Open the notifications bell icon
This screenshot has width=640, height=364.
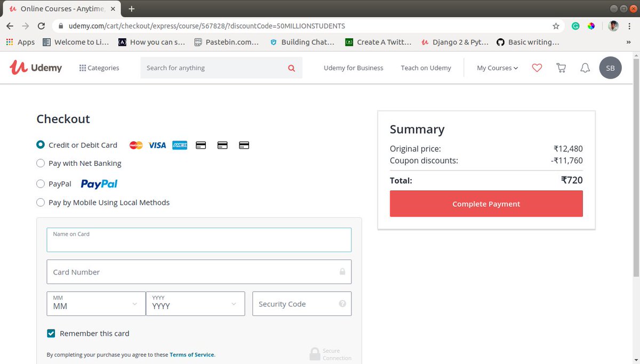pyautogui.click(x=585, y=68)
